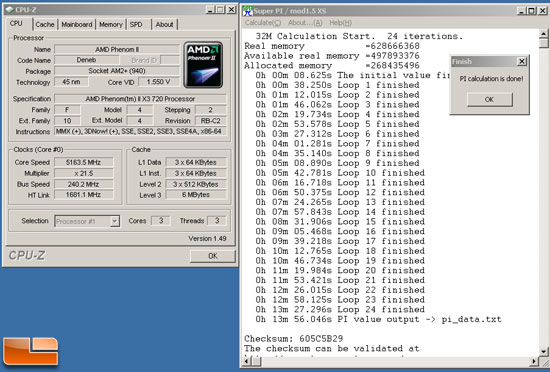Click the 'Loop 24 finished' line
Image resolution: width=550 pixels, height=372 pixels.
click(340, 309)
